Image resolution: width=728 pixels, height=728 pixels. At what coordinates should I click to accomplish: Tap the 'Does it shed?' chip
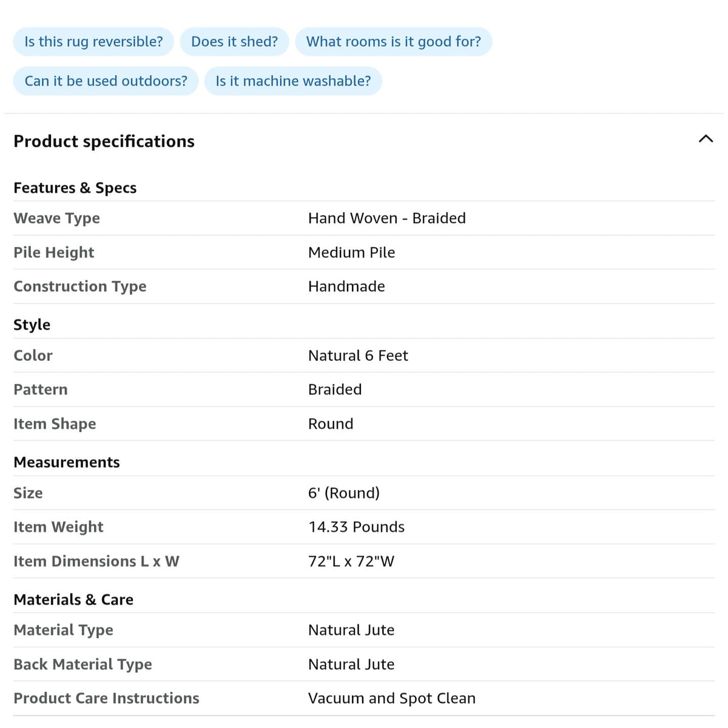point(234,41)
